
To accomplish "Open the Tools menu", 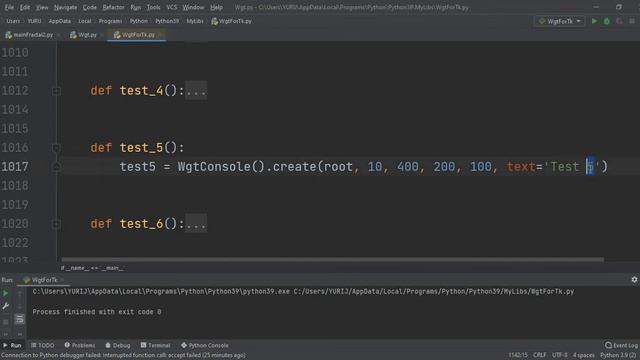I will point(153,7).
